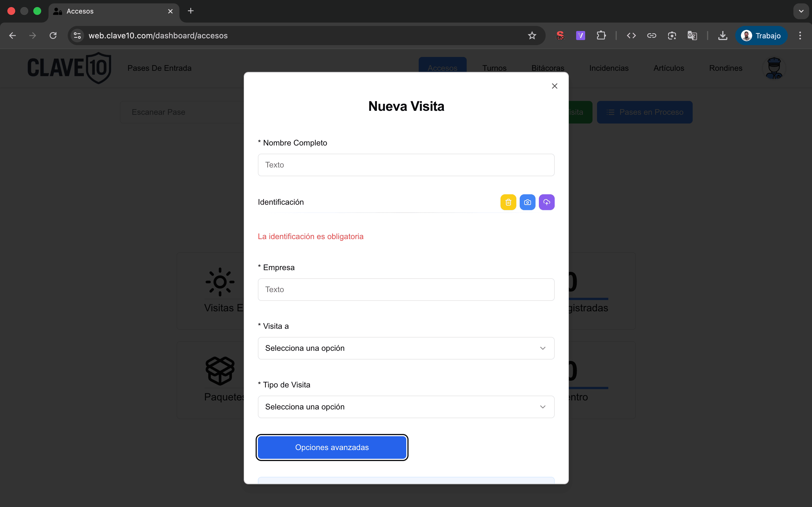
Task: Open the Visita a dropdown
Action: tap(406, 348)
